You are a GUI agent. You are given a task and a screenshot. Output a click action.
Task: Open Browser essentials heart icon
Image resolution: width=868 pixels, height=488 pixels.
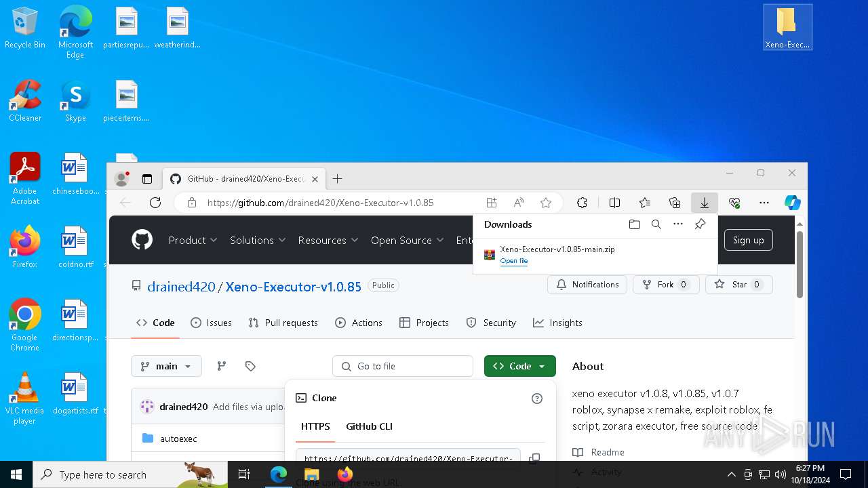click(x=734, y=203)
